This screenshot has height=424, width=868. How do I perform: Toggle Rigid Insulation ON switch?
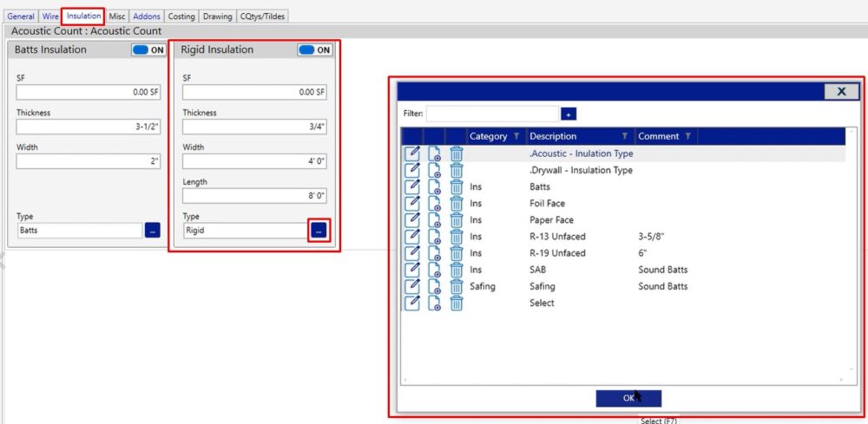click(314, 50)
